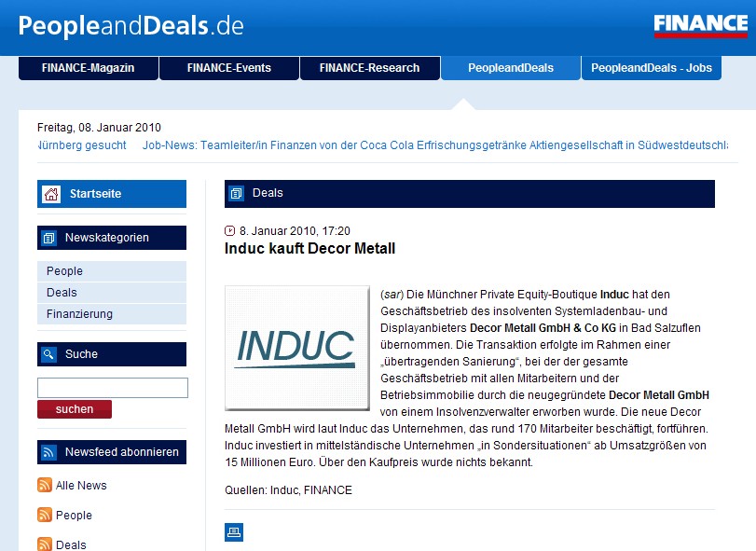The image size is (756, 551).
Task: Click the RSS icon next to Deals feed
Action: (45, 544)
